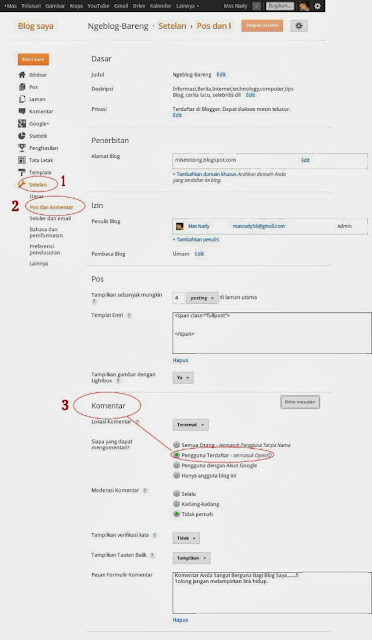Click Edit link for Pembaca Blog
Image resolution: width=372 pixels, height=640 pixels.
199,254
